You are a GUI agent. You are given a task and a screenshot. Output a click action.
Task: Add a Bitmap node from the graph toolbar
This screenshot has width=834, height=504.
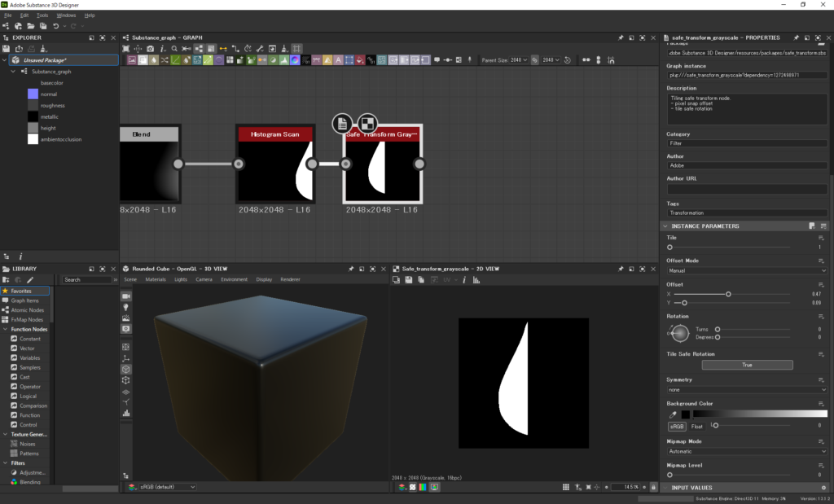click(132, 60)
